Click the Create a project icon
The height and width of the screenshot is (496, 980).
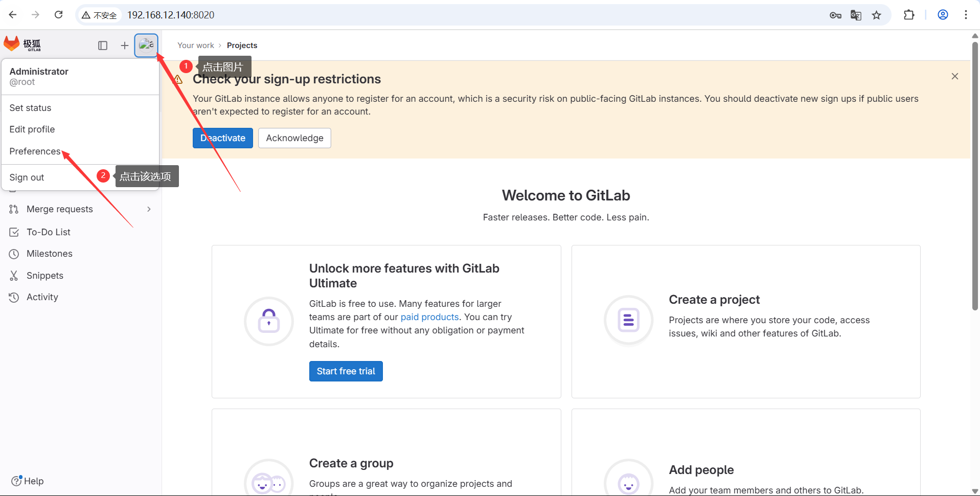point(629,320)
